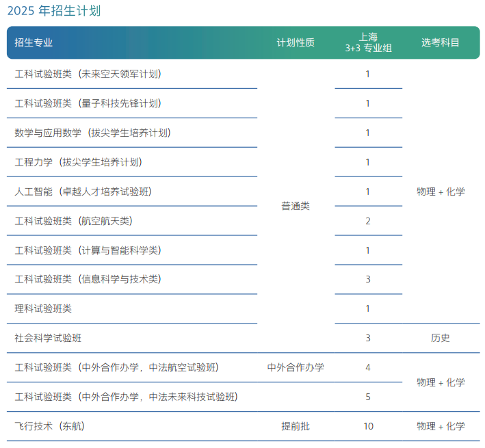485x448 pixels.
Task: Click the 历史 subject cell
Action: (440, 338)
